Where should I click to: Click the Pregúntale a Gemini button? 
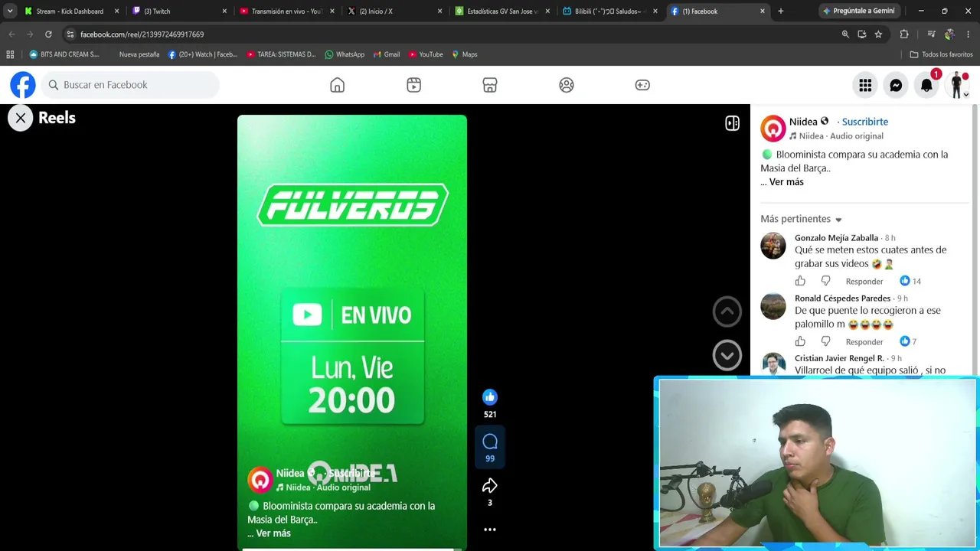coord(858,11)
